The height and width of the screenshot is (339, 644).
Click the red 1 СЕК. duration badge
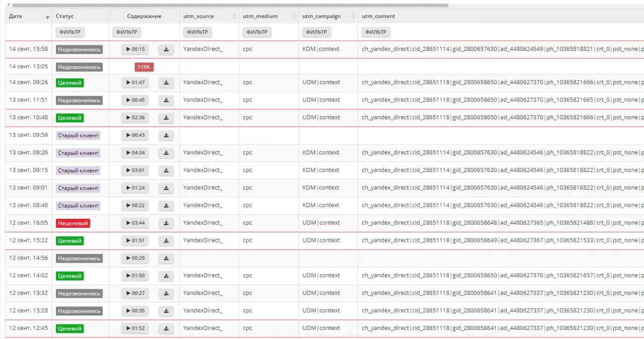(144, 67)
